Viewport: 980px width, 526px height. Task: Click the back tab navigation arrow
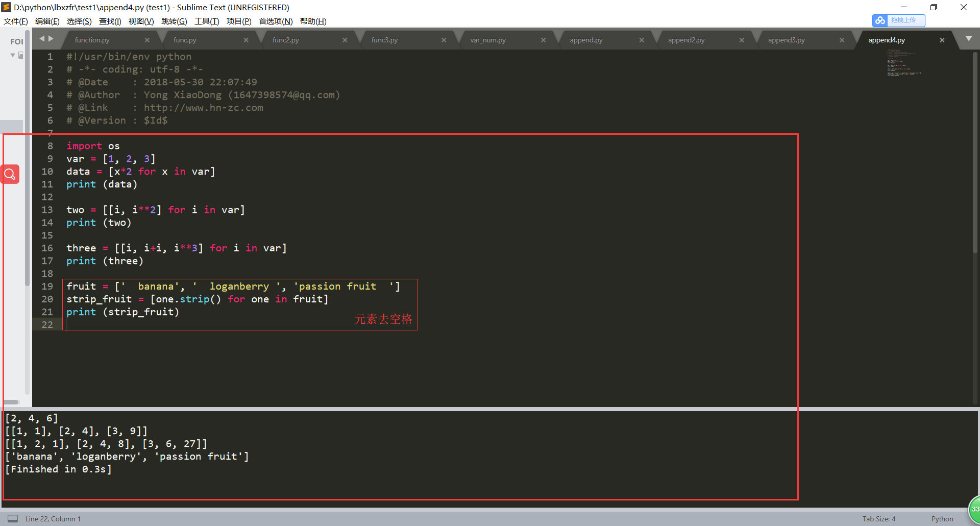click(x=42, y=39)
